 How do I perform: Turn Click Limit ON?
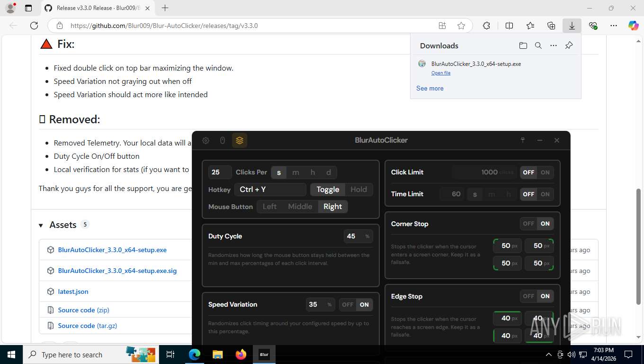[545, 173]
